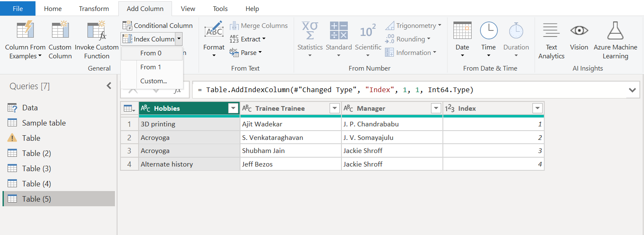This screenshot has height=235, width=644.
Task: Click the cell "3D printing"
Action: 189,124
